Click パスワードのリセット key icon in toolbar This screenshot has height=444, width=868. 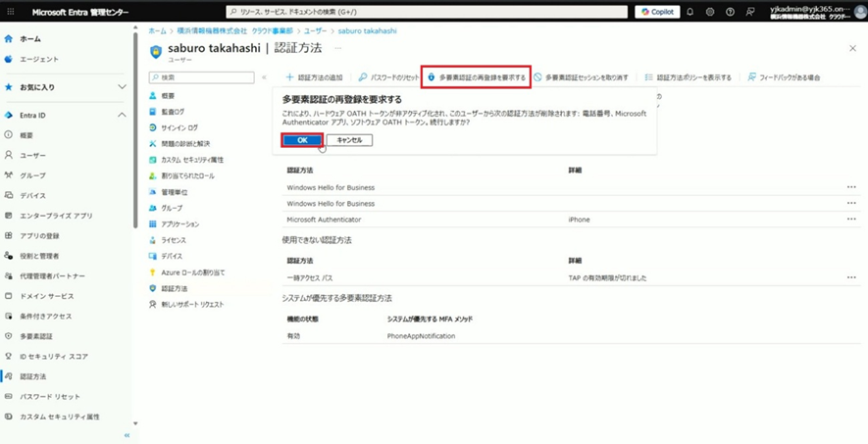click(x=363, y=76)
